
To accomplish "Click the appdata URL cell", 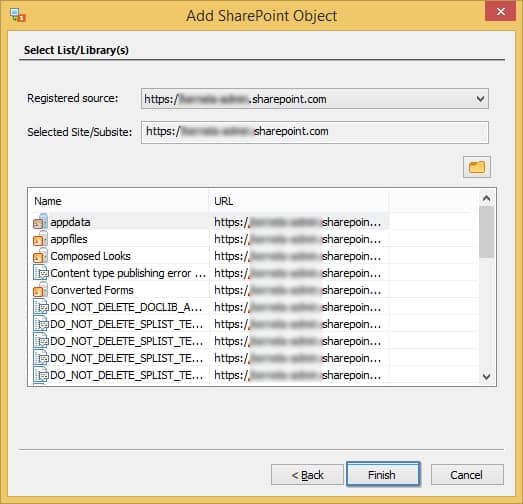I will pos(299,222).
